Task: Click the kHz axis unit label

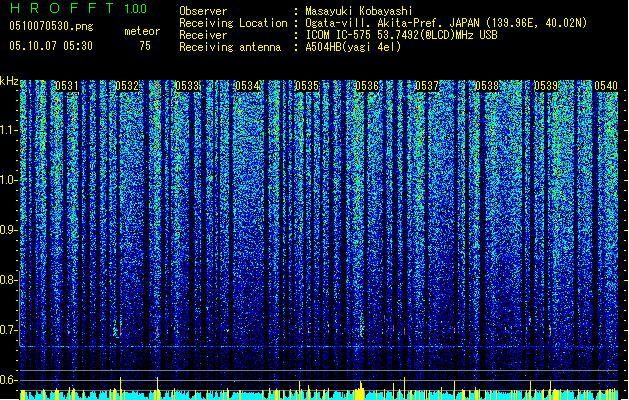Action: (x=9, y=81)
